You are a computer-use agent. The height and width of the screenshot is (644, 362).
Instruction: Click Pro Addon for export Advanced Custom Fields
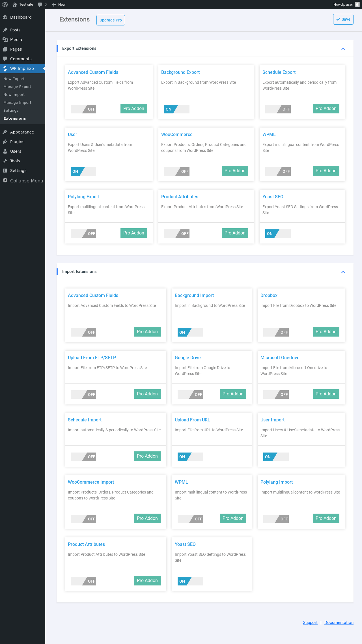(x=134, y=109)
